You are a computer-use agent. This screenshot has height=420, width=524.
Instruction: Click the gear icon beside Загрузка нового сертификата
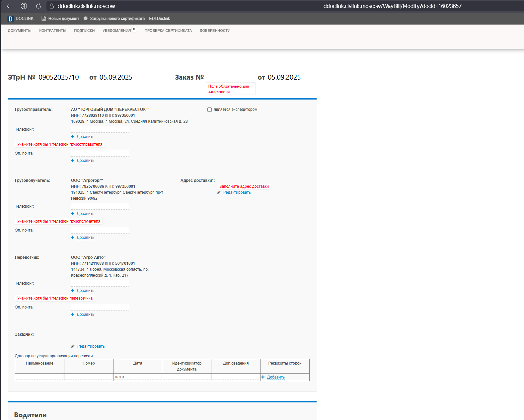pos(86,19)
